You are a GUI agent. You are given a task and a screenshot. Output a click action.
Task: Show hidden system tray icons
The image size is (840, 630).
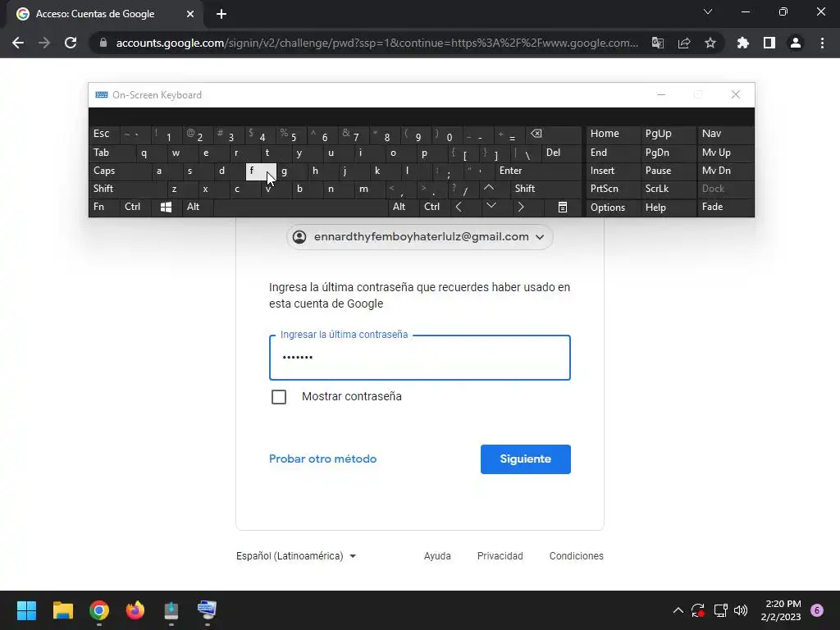678,610
